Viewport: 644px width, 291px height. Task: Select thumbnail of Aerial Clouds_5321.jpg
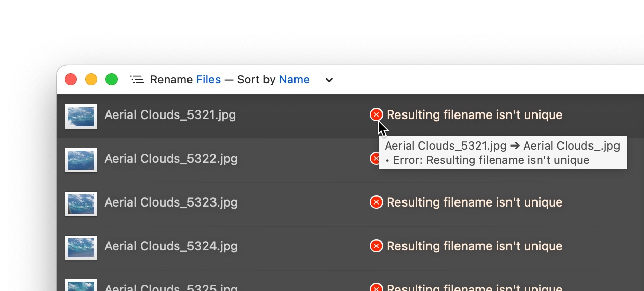pos(81,116)
